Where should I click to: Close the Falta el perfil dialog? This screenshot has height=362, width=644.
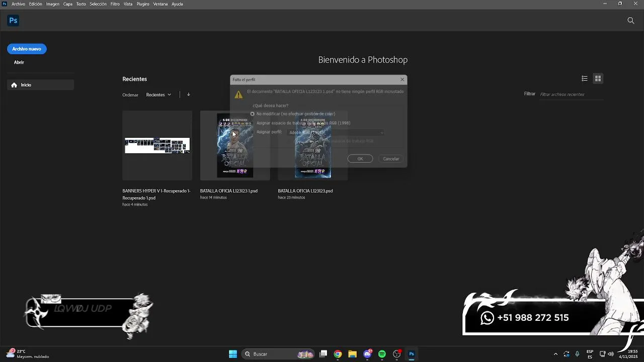(402, 79)
